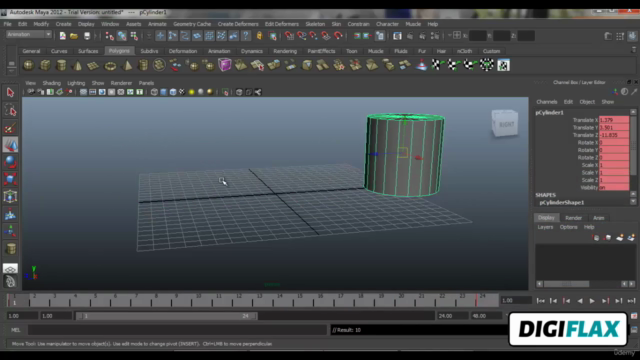Open the Channels menu in Channel Box
640x360 pixels.
tap(547, 102)
